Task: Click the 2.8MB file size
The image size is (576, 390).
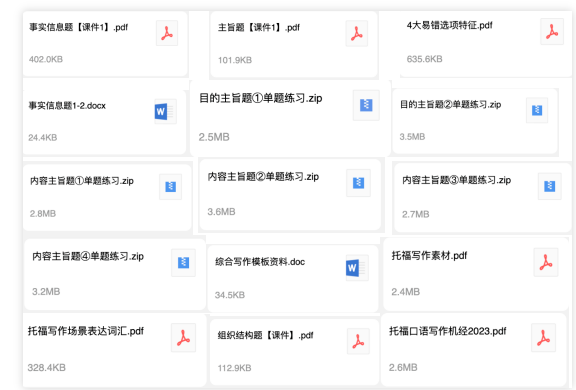Action: (x=43, y=213)
